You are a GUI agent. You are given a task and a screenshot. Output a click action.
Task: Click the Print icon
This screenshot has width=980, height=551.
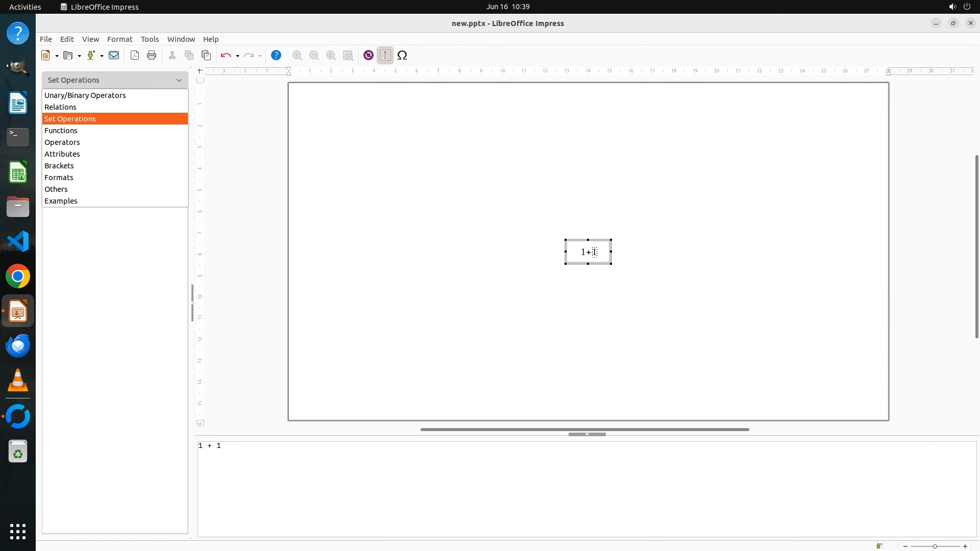click(x=152, y=55)
